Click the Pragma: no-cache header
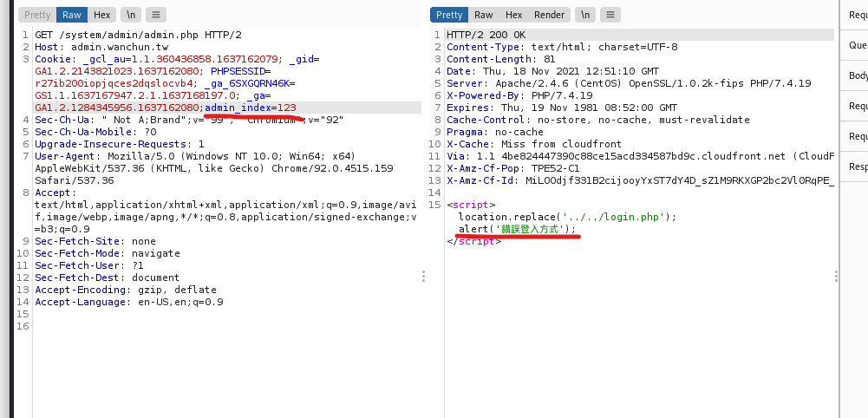Image resolution: width=868 pixels, height=418 pixels. click(495, 132)
